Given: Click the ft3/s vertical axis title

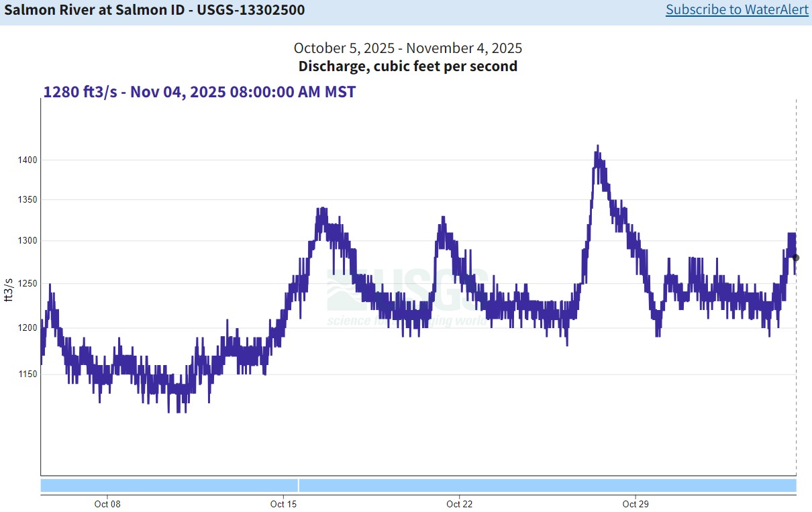Looking at the screenshot, I should pos(10,289).
